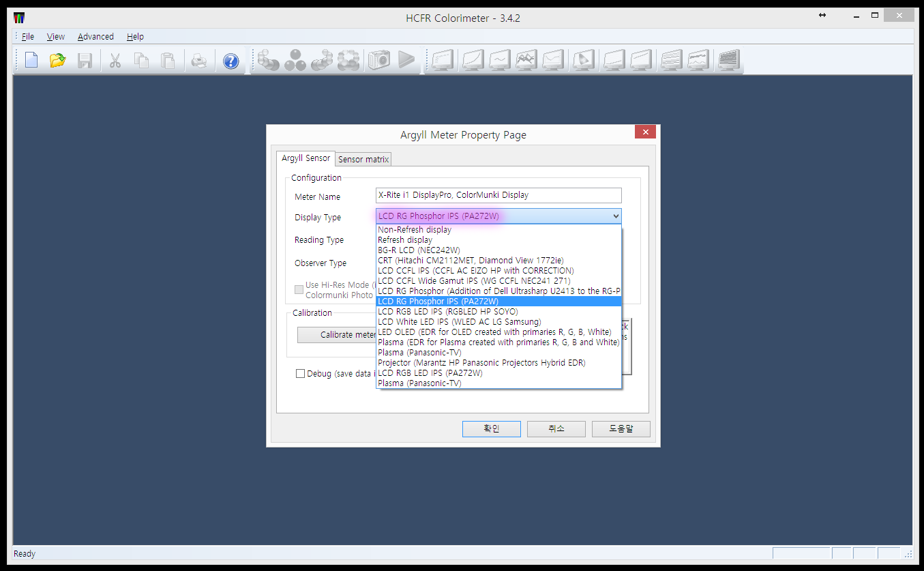This screenshot has height=571, width=924.
Task: Click the Save floppy disk icon
Action: point(85,61)
